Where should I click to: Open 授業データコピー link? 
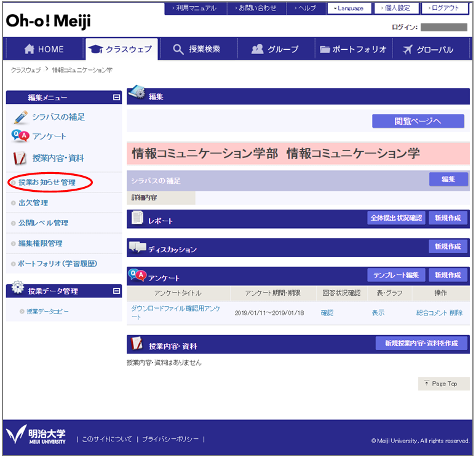pyautogui.click(x=47, y=312)
